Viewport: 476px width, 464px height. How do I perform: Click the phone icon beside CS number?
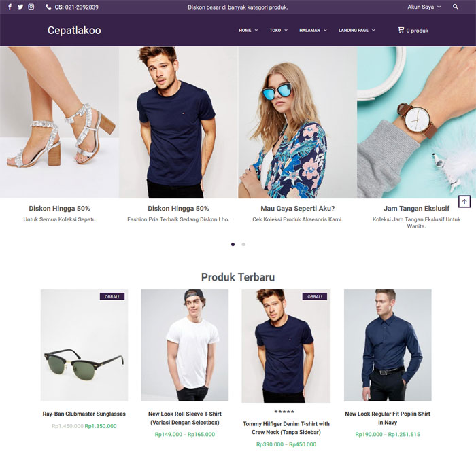[x=48, y=7]
